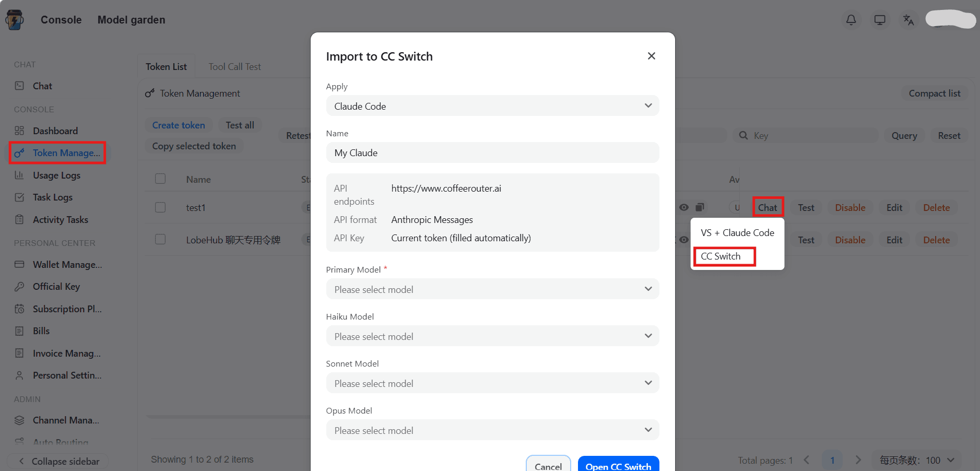Click the Channel Management layers icon
The width and height of the screenshot is (980, 471).
pyautogui.click(x=19, y=420)
